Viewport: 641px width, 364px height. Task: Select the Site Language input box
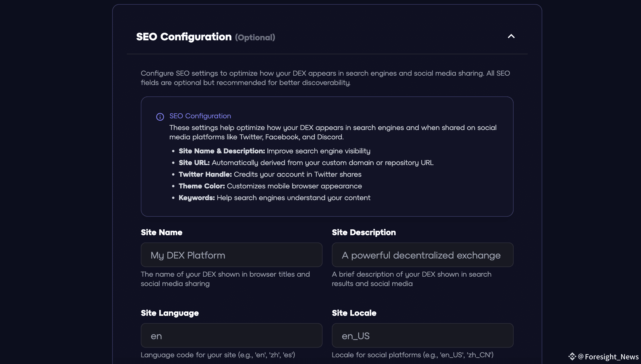click(x=231, y=336)
